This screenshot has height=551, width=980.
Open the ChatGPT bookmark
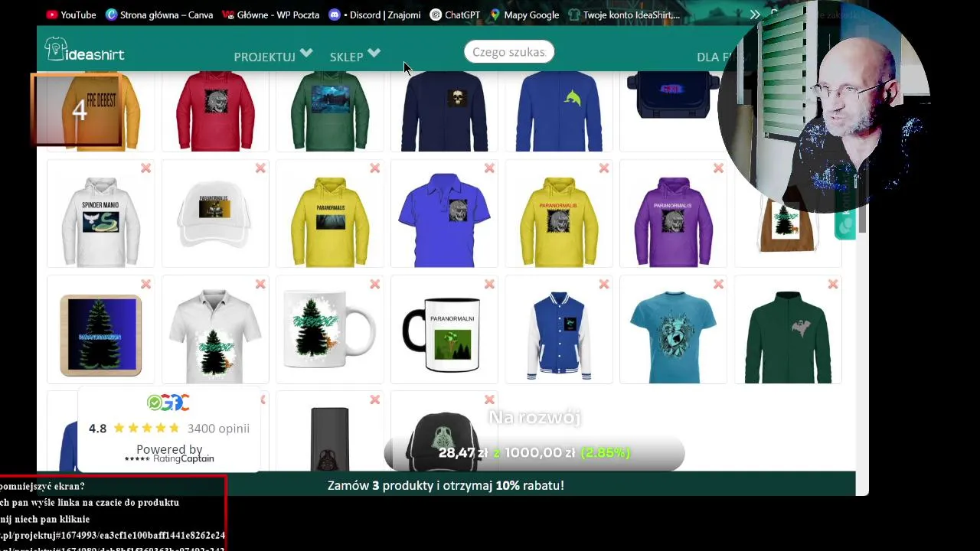[x=455, y=15]
